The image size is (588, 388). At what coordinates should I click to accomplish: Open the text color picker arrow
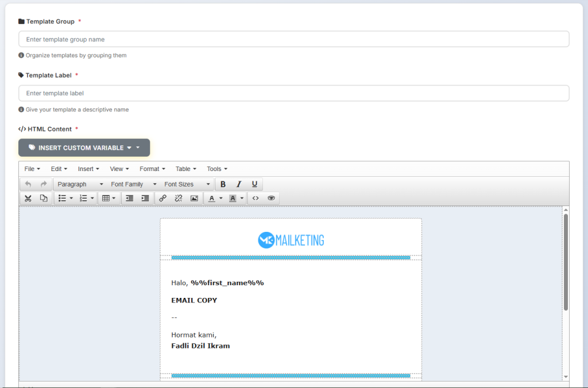[x=221, y=198]
